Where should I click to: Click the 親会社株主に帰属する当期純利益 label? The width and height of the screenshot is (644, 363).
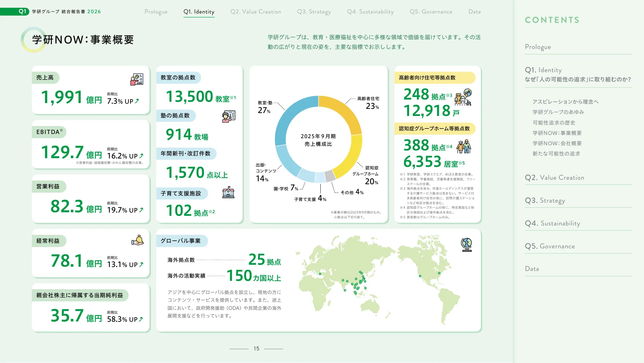(80, 295)
